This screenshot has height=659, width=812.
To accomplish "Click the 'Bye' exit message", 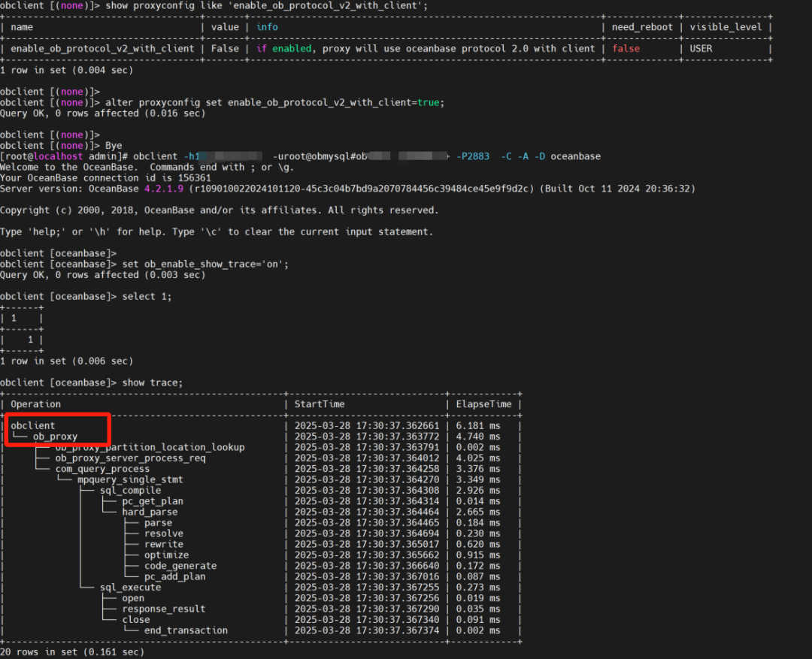I will pos(114,146).
